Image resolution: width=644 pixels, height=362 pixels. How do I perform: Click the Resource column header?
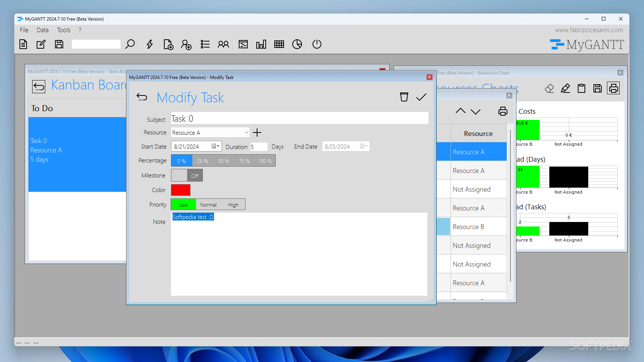[x=478, y=133]
